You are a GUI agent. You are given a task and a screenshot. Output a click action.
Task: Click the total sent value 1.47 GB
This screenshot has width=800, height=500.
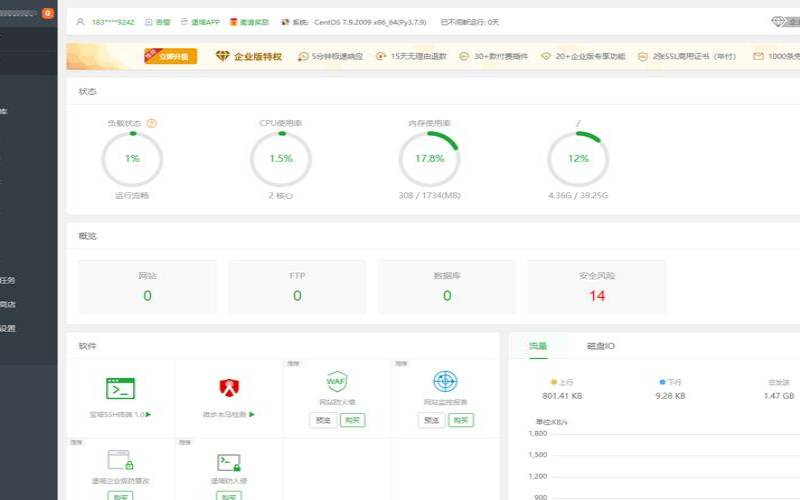tap(779, 395)
